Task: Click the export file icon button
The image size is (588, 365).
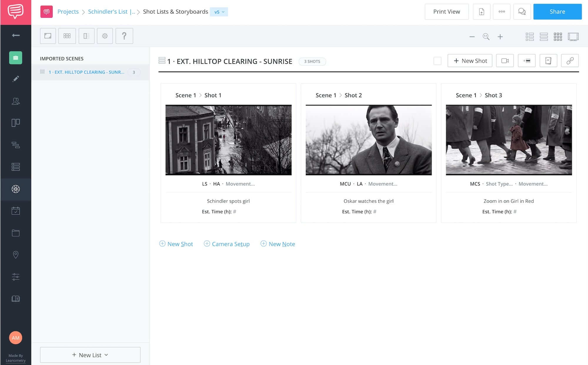Action: pos(482,12)
